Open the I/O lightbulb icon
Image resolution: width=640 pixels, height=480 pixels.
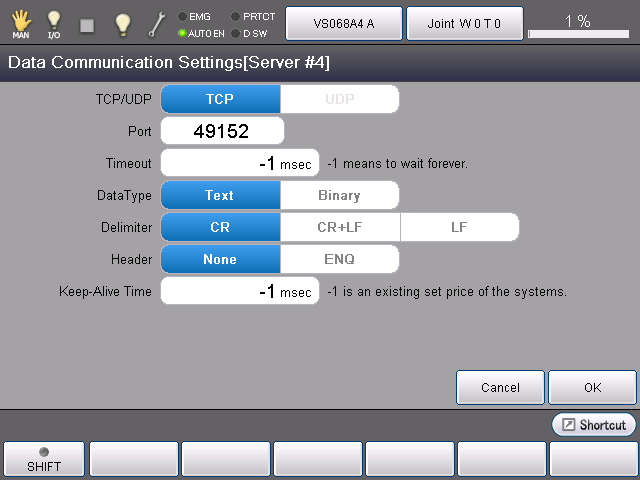pos(54,23)
